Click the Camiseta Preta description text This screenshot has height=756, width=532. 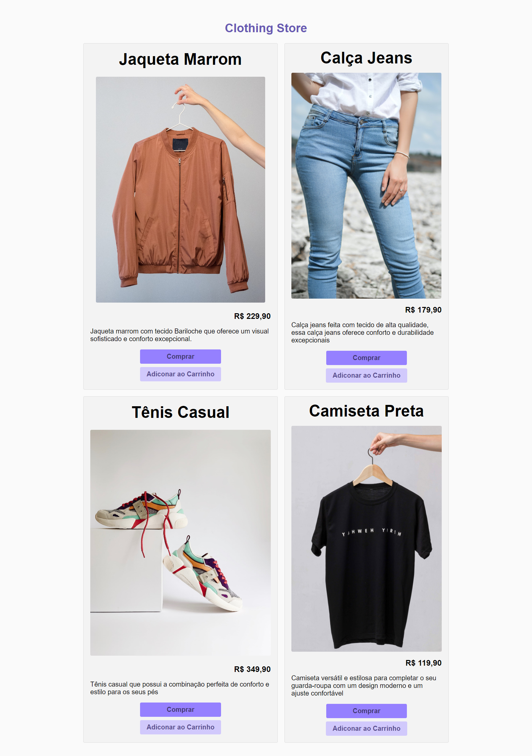[364, 686]
